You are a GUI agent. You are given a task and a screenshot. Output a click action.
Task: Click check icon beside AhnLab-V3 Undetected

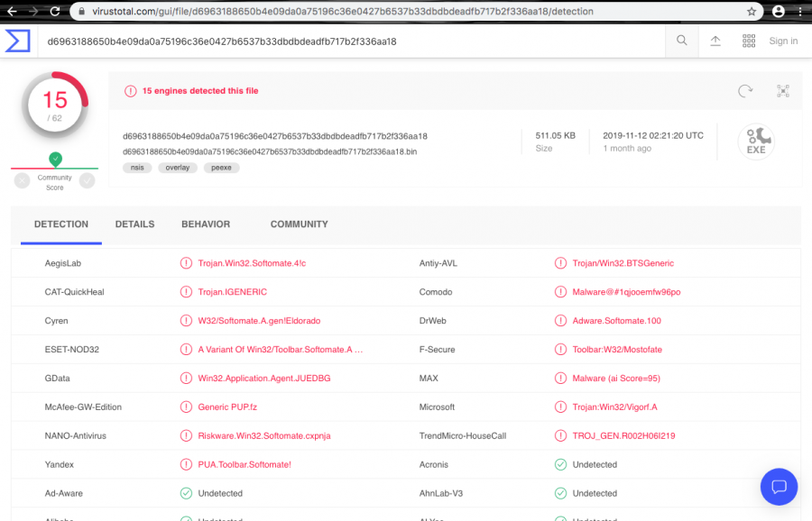coord(560,494)
